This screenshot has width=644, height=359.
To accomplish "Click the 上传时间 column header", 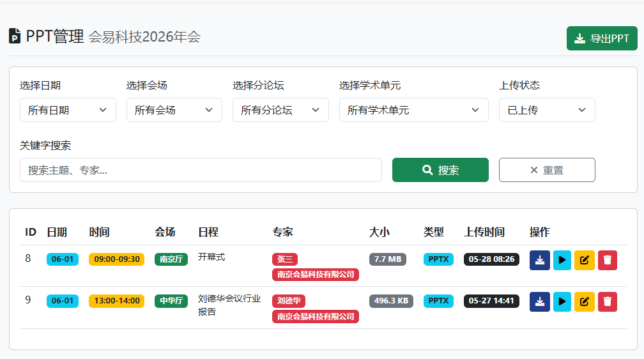I will 484,232.
